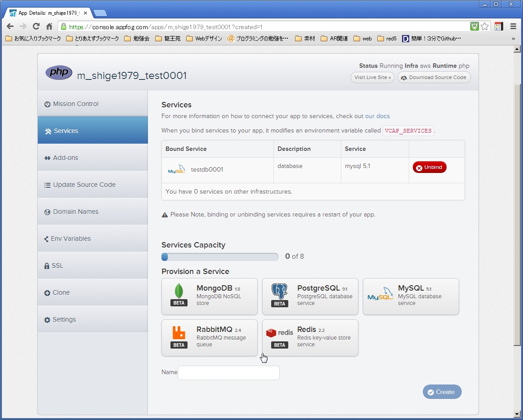Open Update Source Code section
The width and height of the screenshot is (523, 420).
tap(93, 185)
